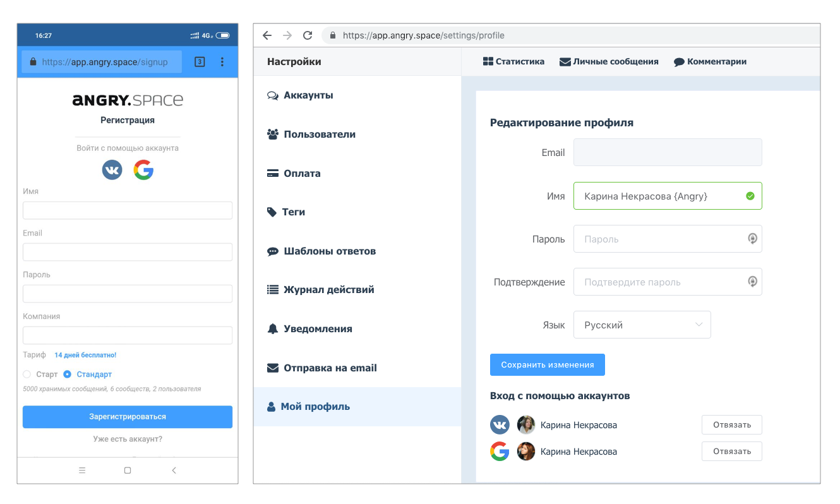Switch to Личные сообщения top tab

click(x=609, y=61)
